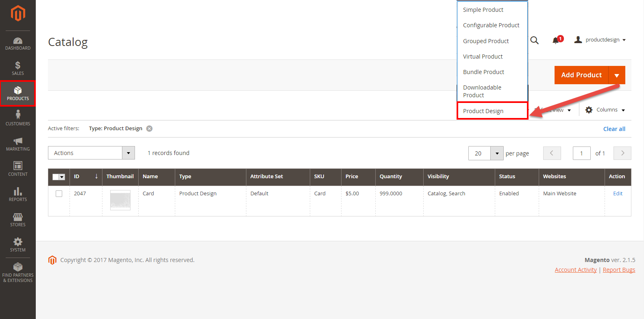Toggle the select-all checkbox in header
The height and width of the screenshot is (319, 644).
(x=56, y=177)
